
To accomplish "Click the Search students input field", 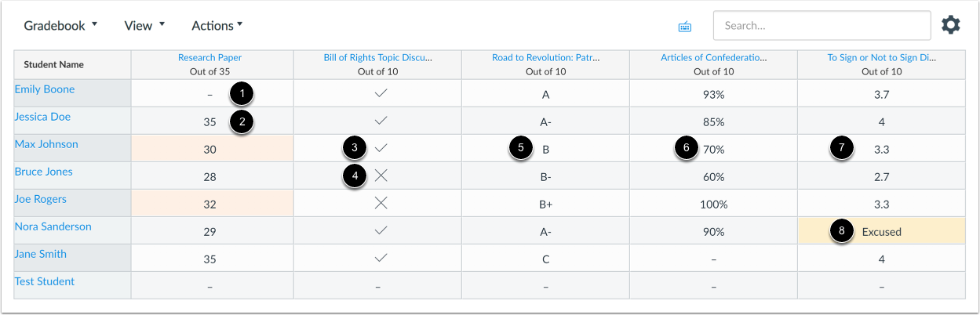I will point(822,25).
